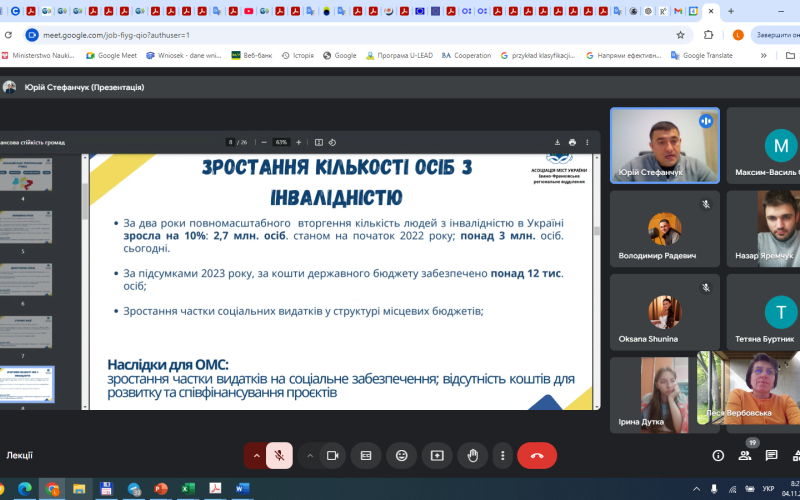Viewport: 800px width, 500px height.
Task: Click fit to page icon in PDF
Action: (319, 142)
